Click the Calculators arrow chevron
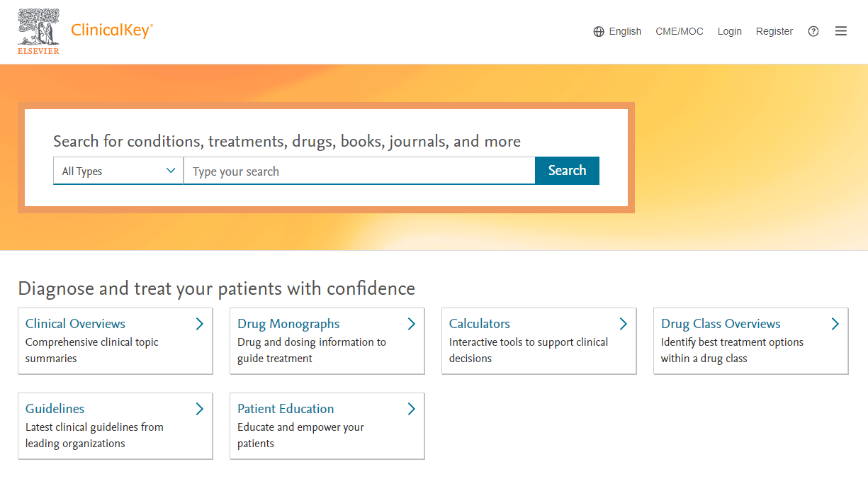This screenshot has height=496, width=868. 624,324
